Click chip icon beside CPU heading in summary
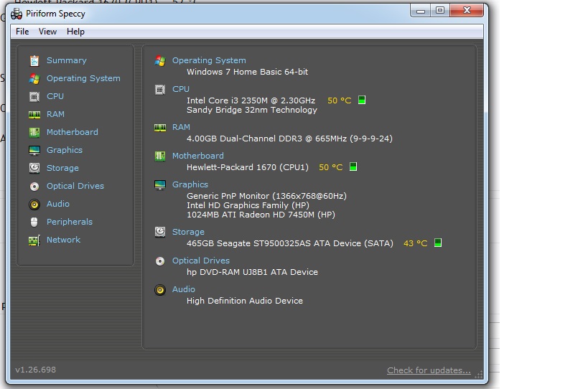Image resolution: width=588 pixels, height=389 pixels. click(160, 90)
